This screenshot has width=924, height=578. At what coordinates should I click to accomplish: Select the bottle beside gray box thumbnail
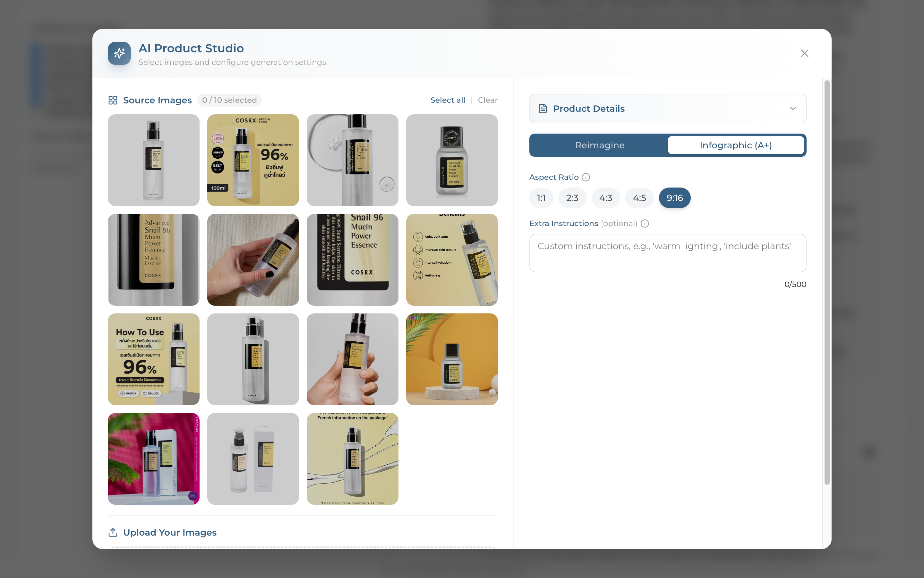coord(253,459)
